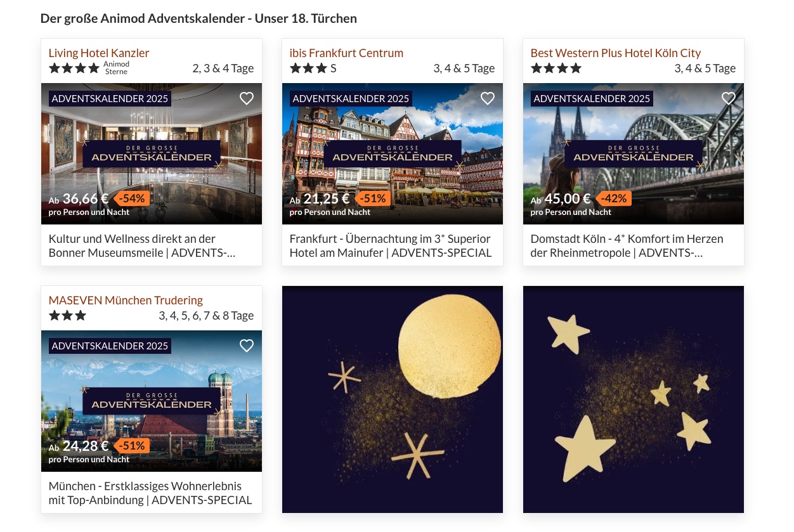The width and height of the screenshot is (794, 532).
Task: Add MASEVEN München Trudering to wishlist heart
Action: click(x=247, y=346)
